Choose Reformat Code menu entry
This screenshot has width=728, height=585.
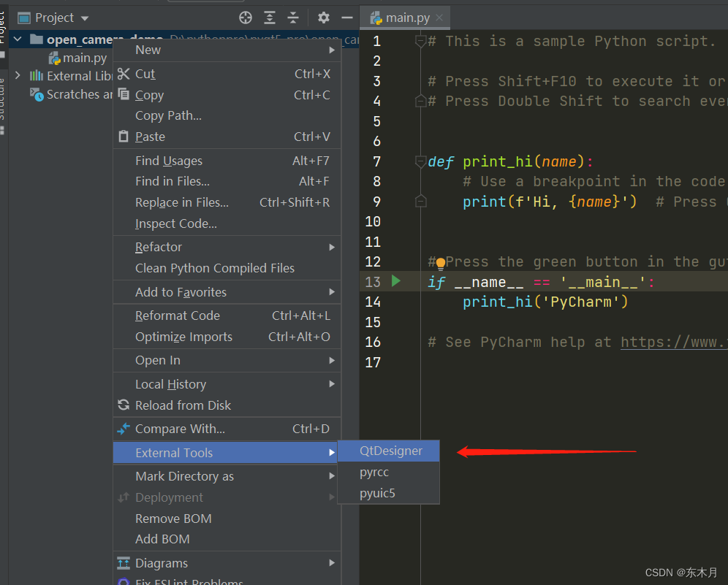[x=227, y=316]
